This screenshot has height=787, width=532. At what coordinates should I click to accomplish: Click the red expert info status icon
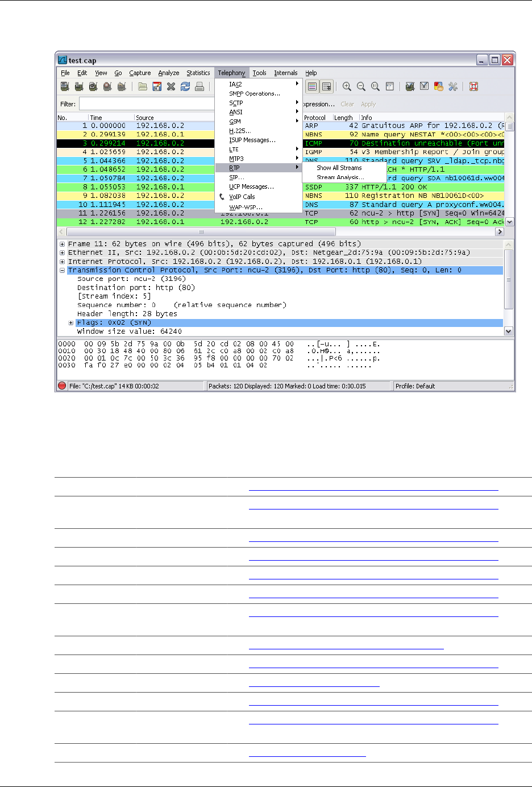click(x=62, y=386)
